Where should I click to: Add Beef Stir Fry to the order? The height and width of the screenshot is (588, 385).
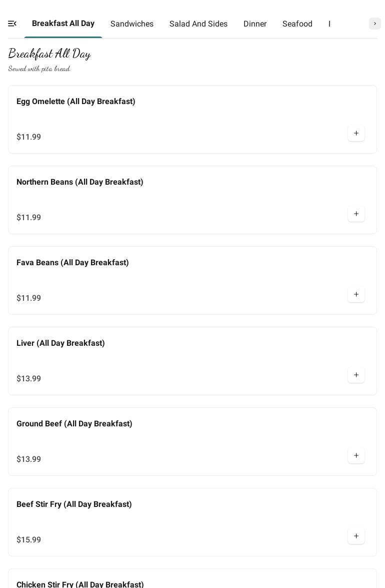pos(356,536)
